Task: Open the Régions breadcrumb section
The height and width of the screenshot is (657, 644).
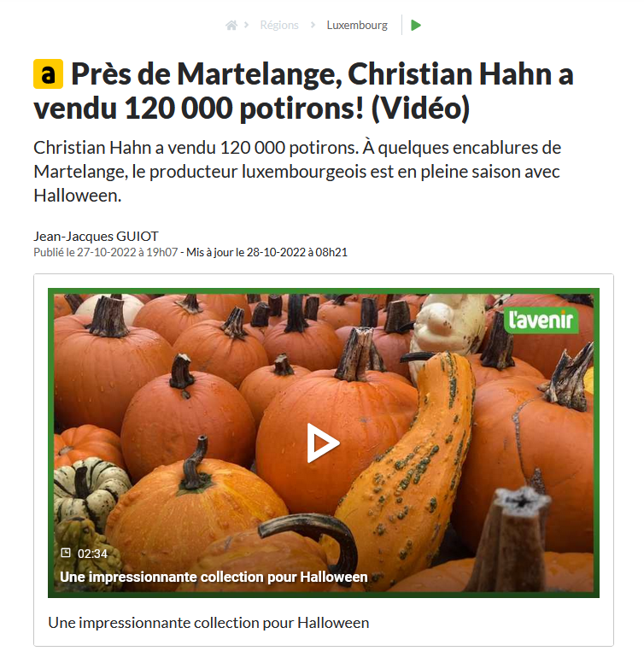Action: (x=279, y=25)
